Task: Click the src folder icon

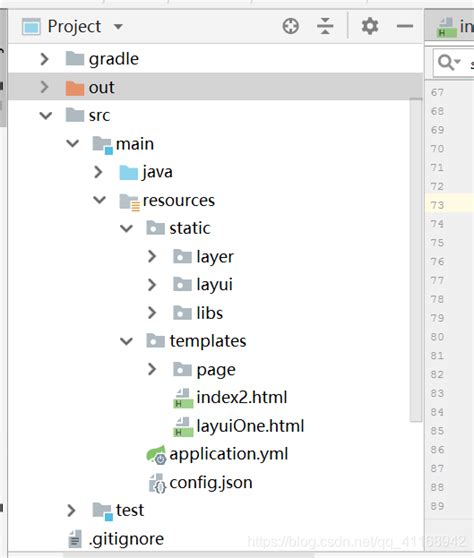Action: [x=75, y=115]
